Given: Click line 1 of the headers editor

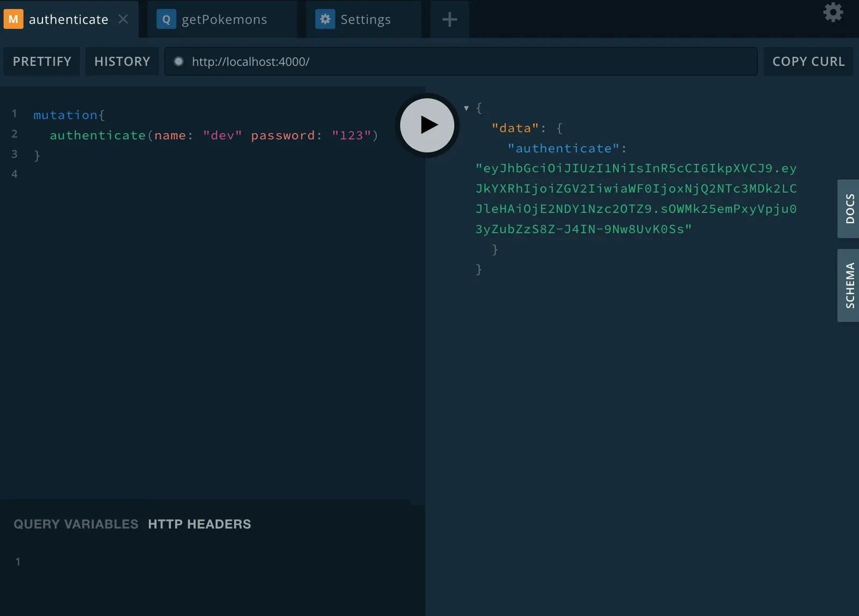Looking at the screenshot, I should click(215, 561).
